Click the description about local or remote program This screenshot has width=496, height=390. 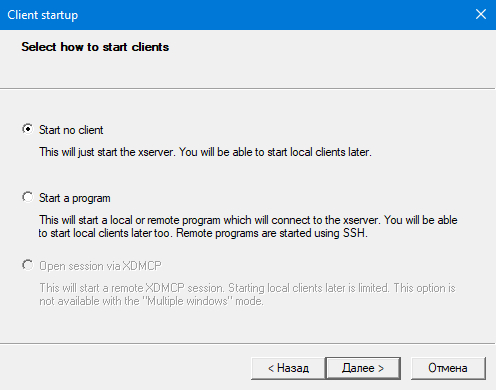tap(248, 226)
